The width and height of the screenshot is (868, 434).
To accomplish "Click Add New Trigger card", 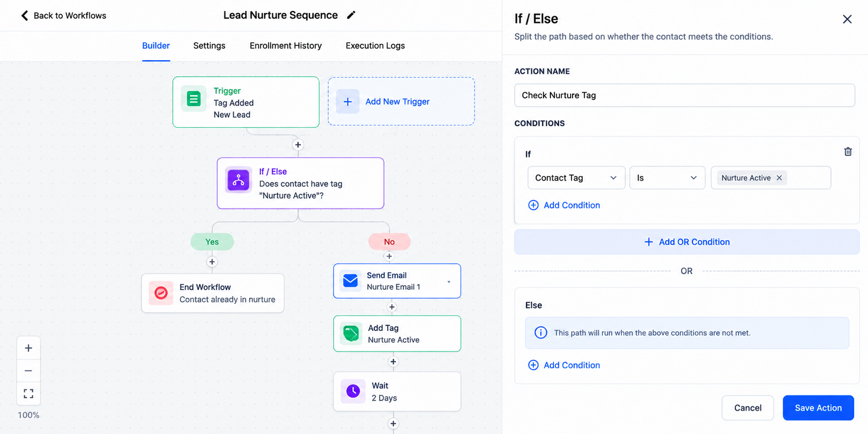I will coord(401,101).
